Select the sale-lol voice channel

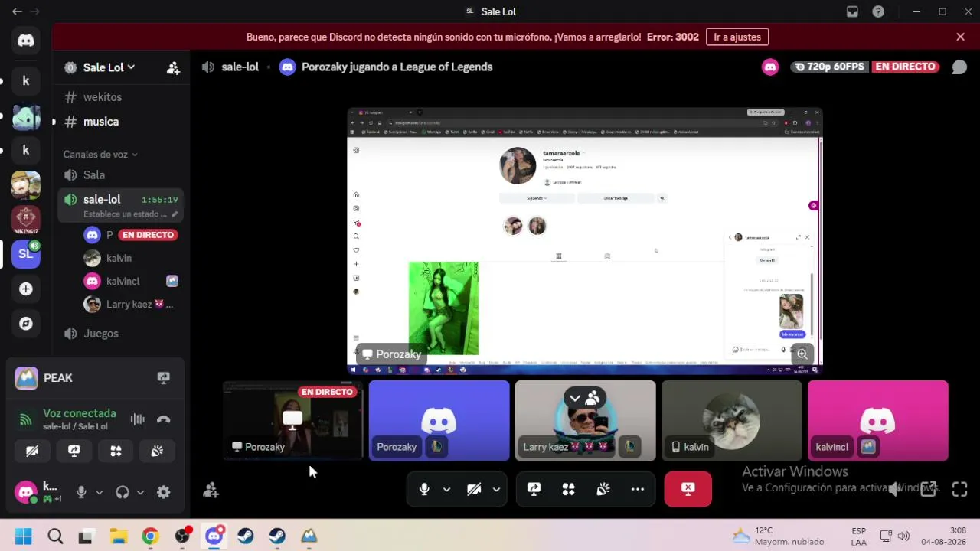[x=102, y=200]
